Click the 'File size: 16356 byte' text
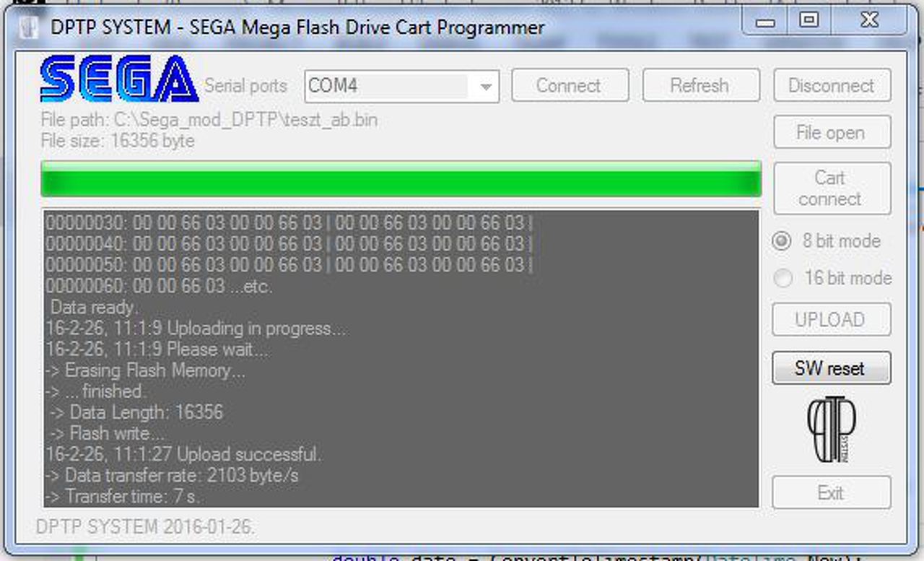This screenshot has width=924, height=561. (x=118, y=141)
